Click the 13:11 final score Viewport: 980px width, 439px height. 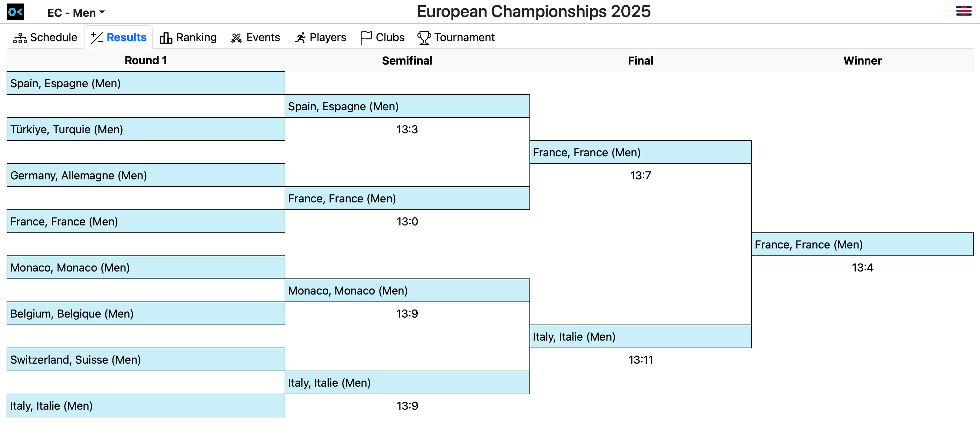[640, 359]
